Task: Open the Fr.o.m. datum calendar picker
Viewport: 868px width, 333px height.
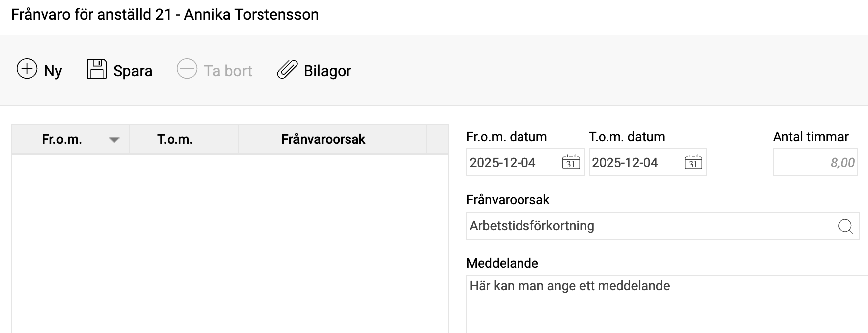Action: coord(571,163)
